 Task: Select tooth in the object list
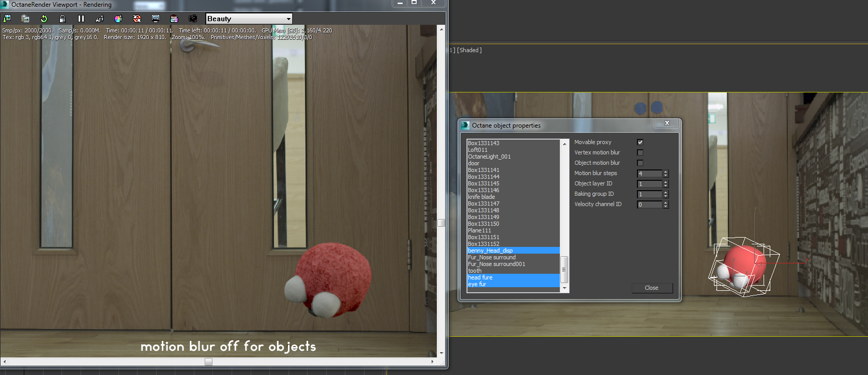pyautogui.click(x=513, y=271)
